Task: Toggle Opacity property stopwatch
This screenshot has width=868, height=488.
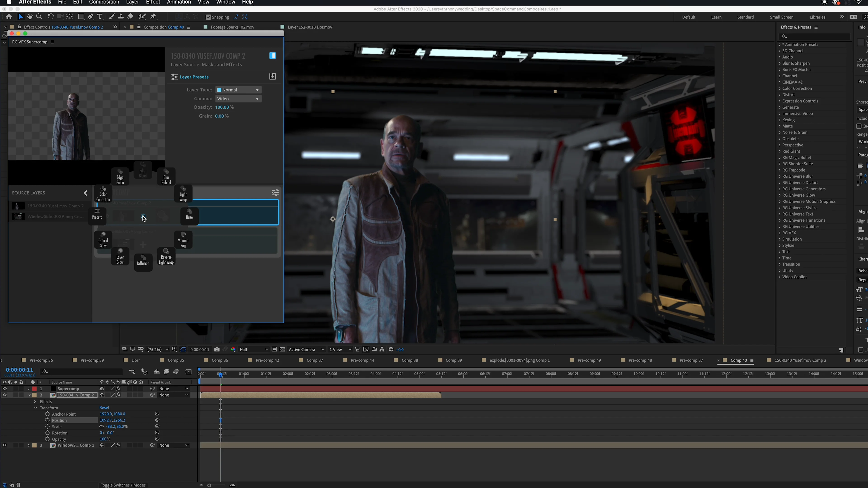Action: 47,439
